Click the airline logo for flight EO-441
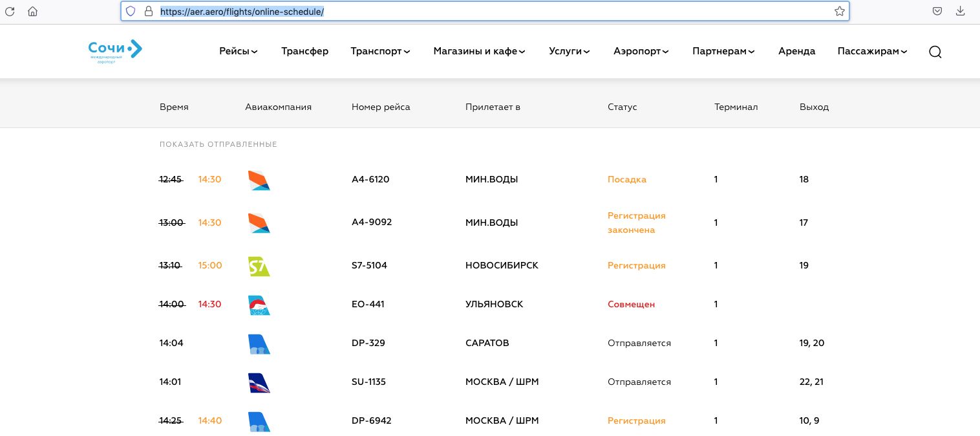The image size is (980, 436). [259, 305]
